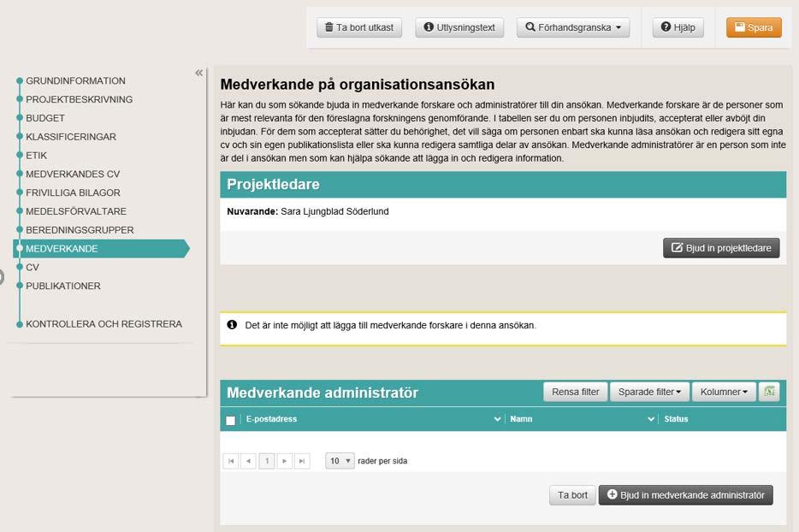Go to first page pagination icon
Image resolution: width=799 pixels, height=532 pixels.
(231, 461)
